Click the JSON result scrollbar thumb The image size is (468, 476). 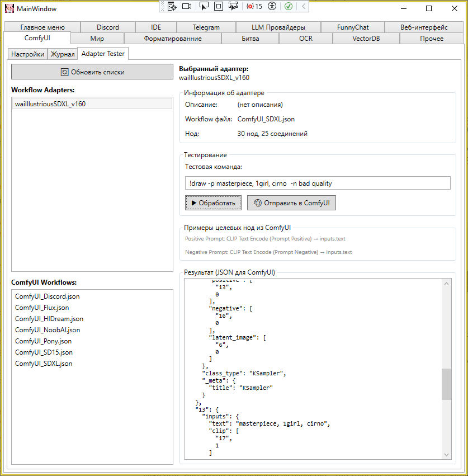point(446,384)
